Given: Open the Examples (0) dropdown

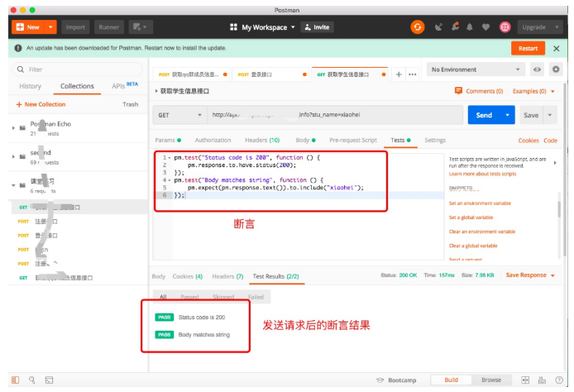Looking at the screenshot, I should point(533,91).
